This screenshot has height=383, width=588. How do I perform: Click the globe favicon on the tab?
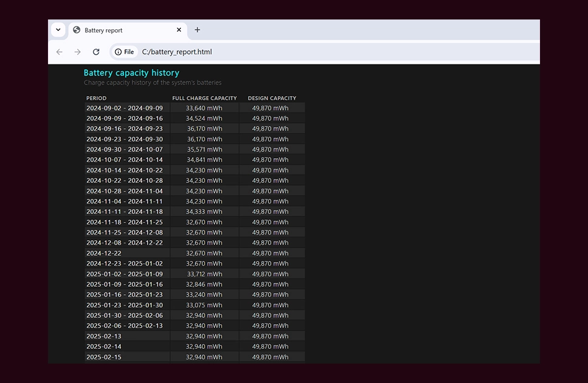77,30
